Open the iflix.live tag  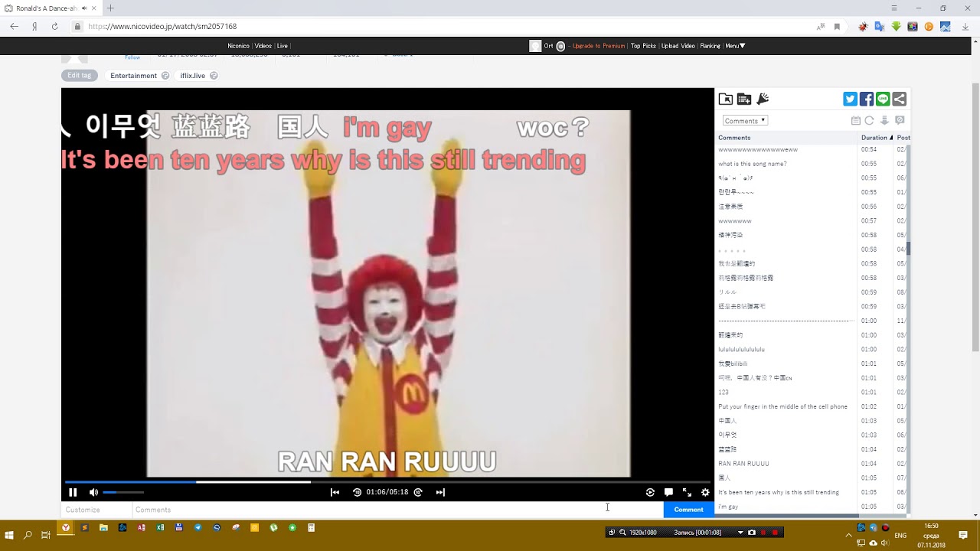(x=193, y=76)
